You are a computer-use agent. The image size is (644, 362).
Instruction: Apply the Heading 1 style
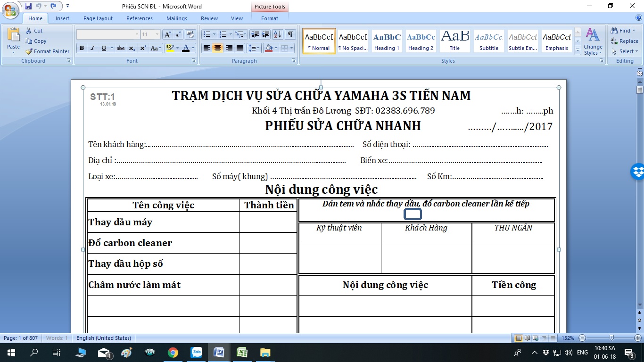tap(387, 41)
